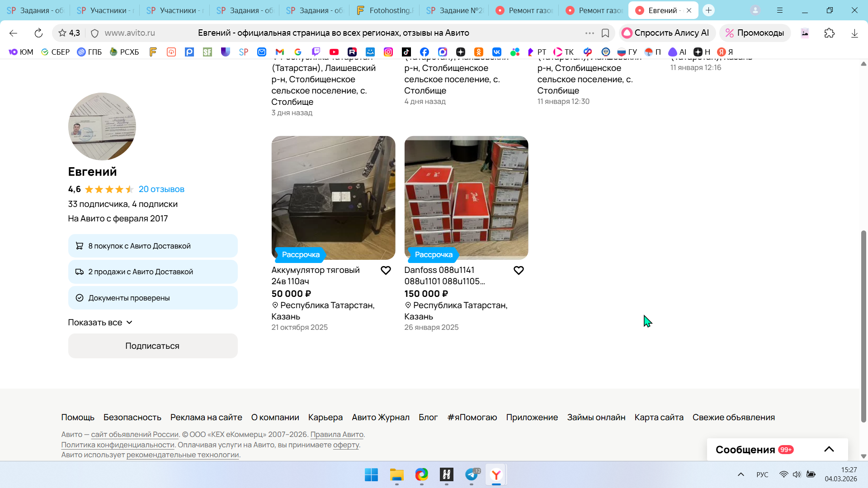Favorite the Danfoss listing heart icon

(519, 270)
